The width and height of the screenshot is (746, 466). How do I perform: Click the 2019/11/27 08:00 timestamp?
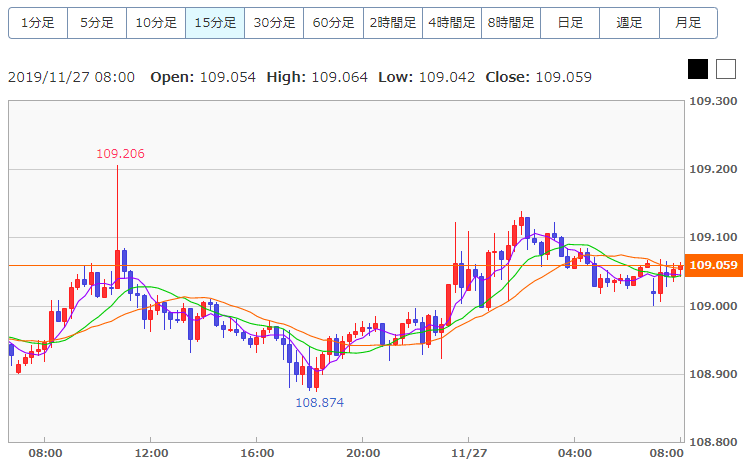[x=71, y=77]
